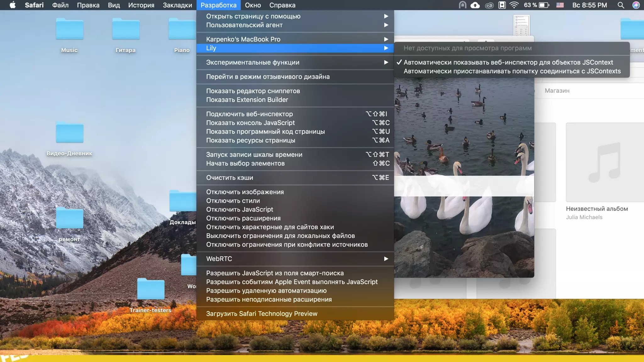Click the Wi-Fi status icon

514,5
